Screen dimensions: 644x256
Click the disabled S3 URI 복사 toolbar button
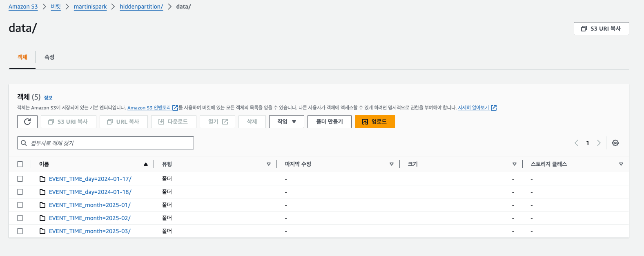tap(69, 122)
